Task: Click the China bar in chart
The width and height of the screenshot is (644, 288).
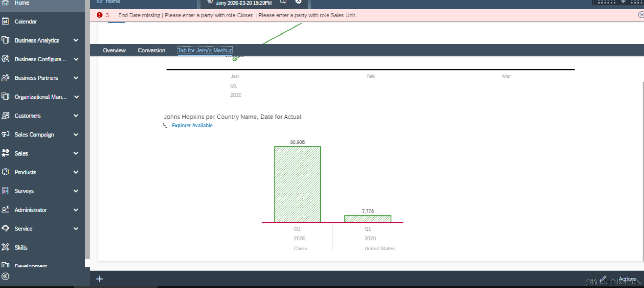Action: [x=297, y=184]
